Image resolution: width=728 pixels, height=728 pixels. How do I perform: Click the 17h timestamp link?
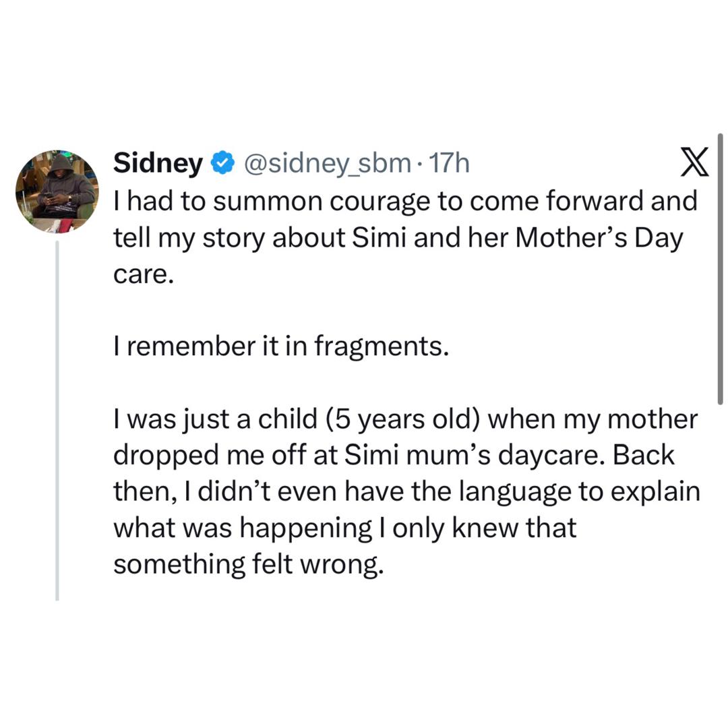pyautogui.click(x=449, y=162)
